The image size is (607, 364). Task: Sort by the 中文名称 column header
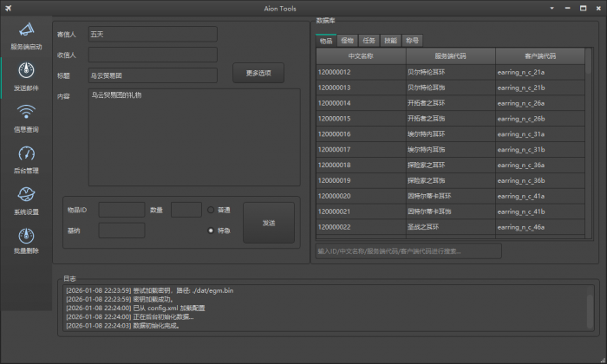click(361, 56)
